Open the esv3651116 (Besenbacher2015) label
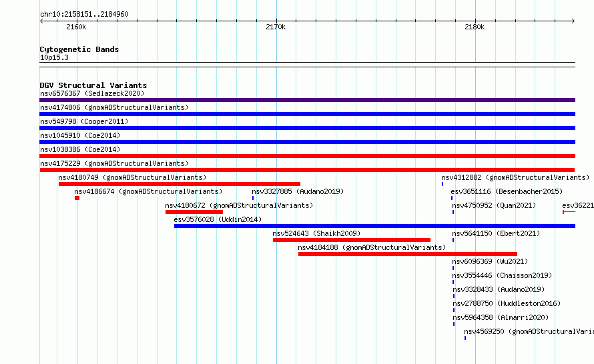 (x=507, y=191)
